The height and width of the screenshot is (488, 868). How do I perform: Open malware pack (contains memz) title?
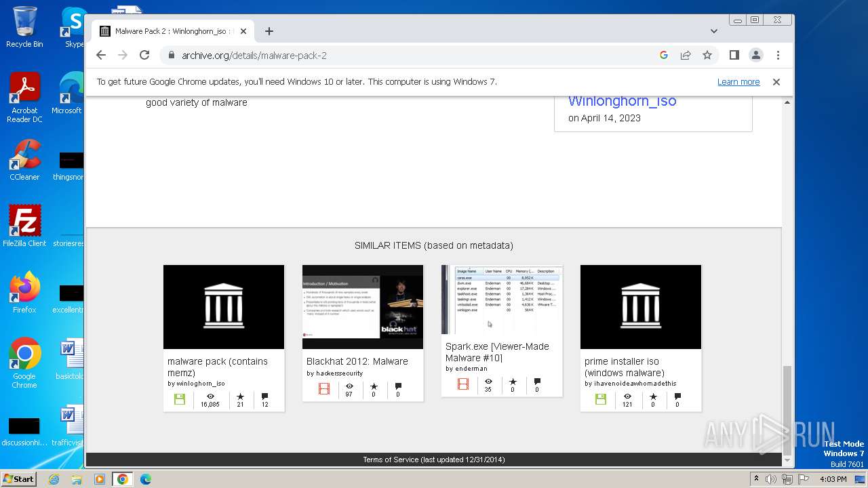coord(218,367)
